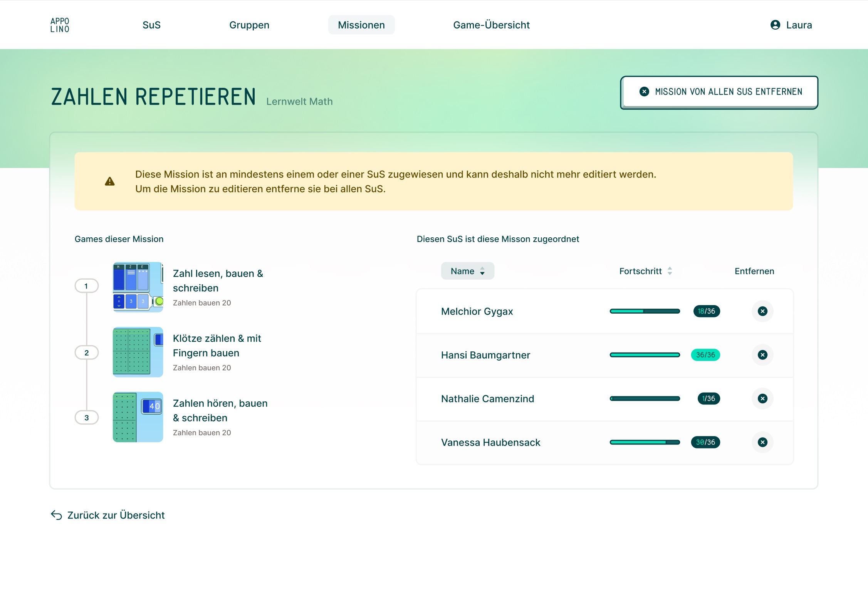This screenshot has width=868, height=616.
Task: Open the Zahlen hören, bauen & schreiben thumbnail
Action: 138,417
